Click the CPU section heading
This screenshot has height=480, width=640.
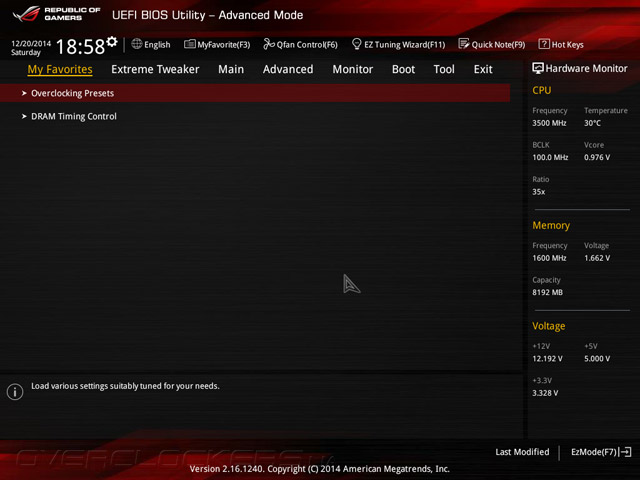tap(542, 90)
